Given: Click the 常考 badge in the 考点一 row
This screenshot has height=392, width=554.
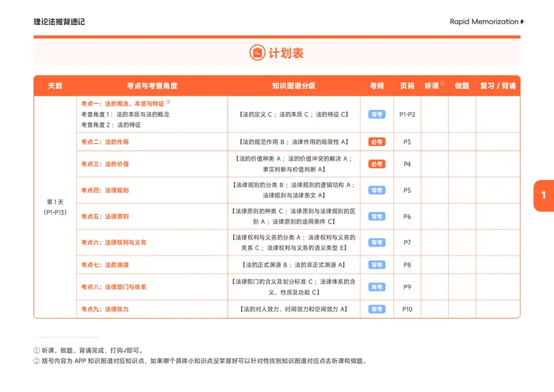Looking at the screenshot, I should tap(377, 114).
